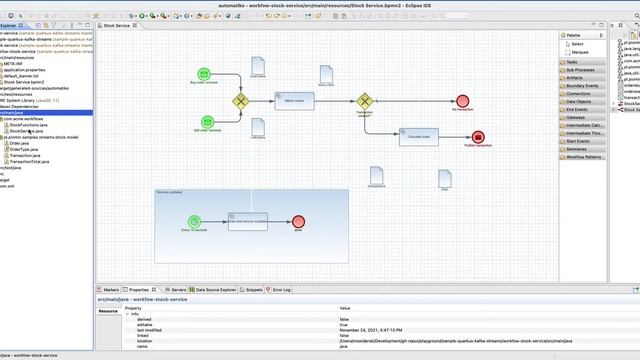Open the Error Log tab
The height and width of the screenshot is (360, 640).
tap(278, 290)
